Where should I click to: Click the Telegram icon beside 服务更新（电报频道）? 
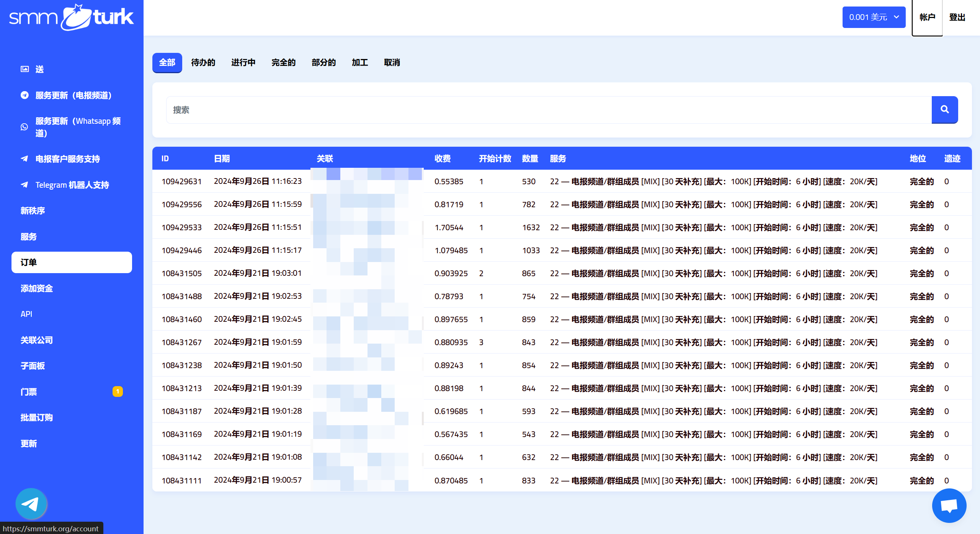[24, 95]
